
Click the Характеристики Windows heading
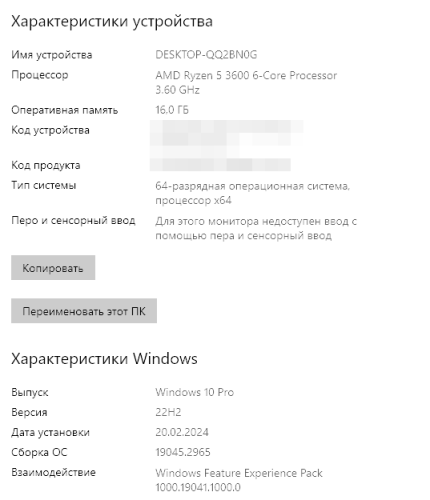click(x=104, y=359)
